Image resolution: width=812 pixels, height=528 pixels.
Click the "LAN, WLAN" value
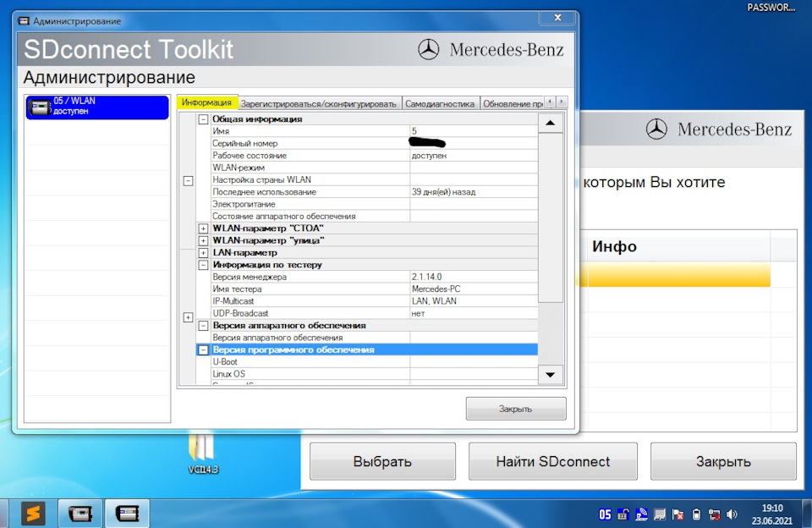coord(434,301)
